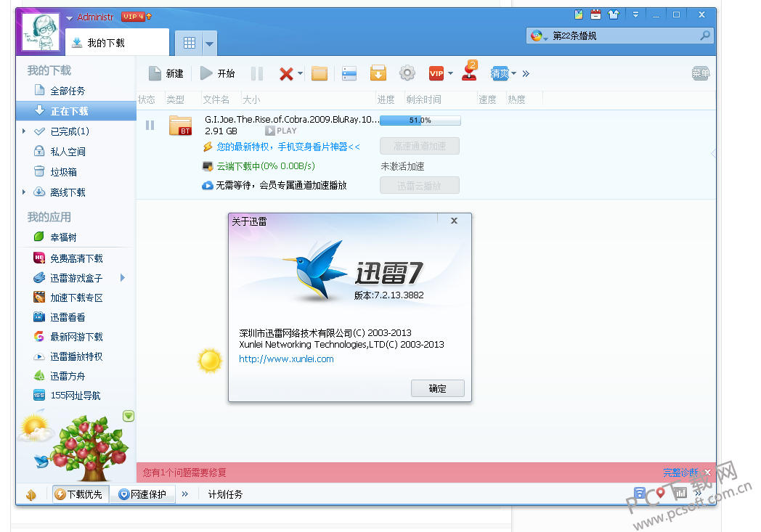Click the BT folder icon of the G.I.Joe task
The height and width of the screenshot is (532, 761).
181,126
